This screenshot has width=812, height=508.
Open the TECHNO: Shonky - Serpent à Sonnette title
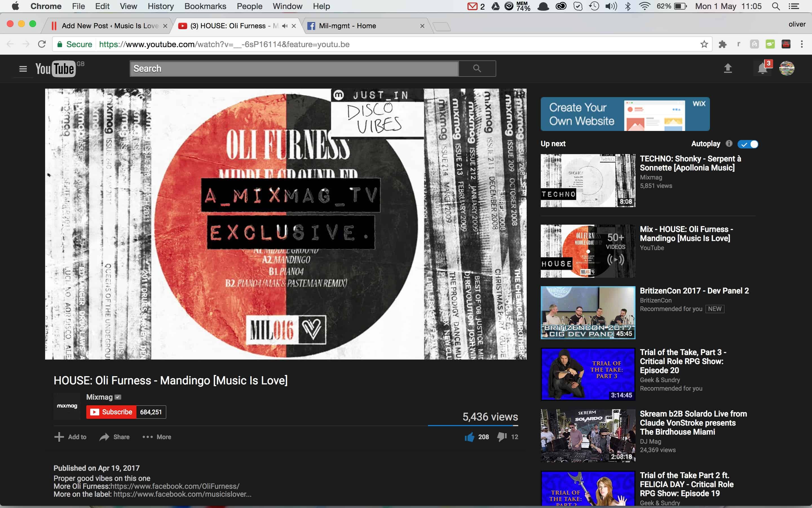pyautogui.click(x=690, y=163)
